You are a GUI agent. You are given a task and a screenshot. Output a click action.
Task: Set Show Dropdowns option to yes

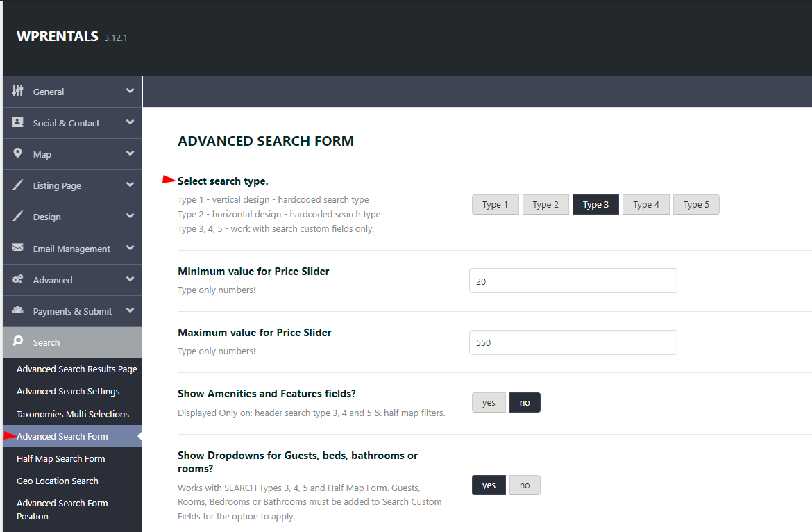[x=489, y=485]
